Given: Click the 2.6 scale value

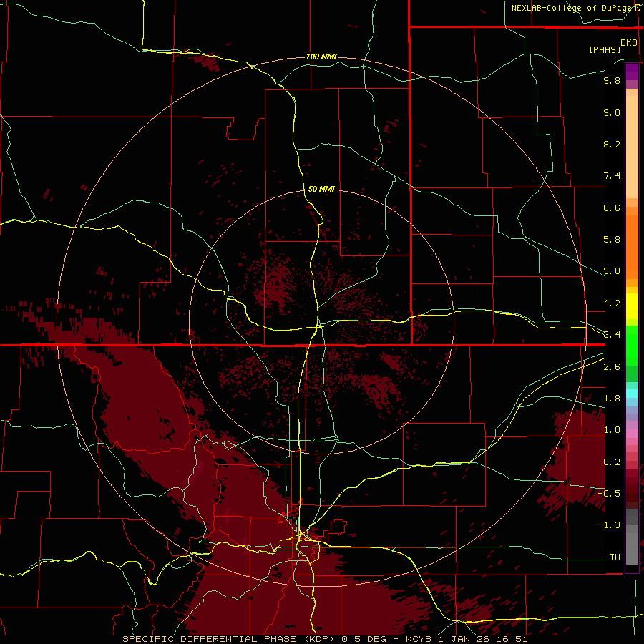Looking at the screenshot, I should coord(612,367).
